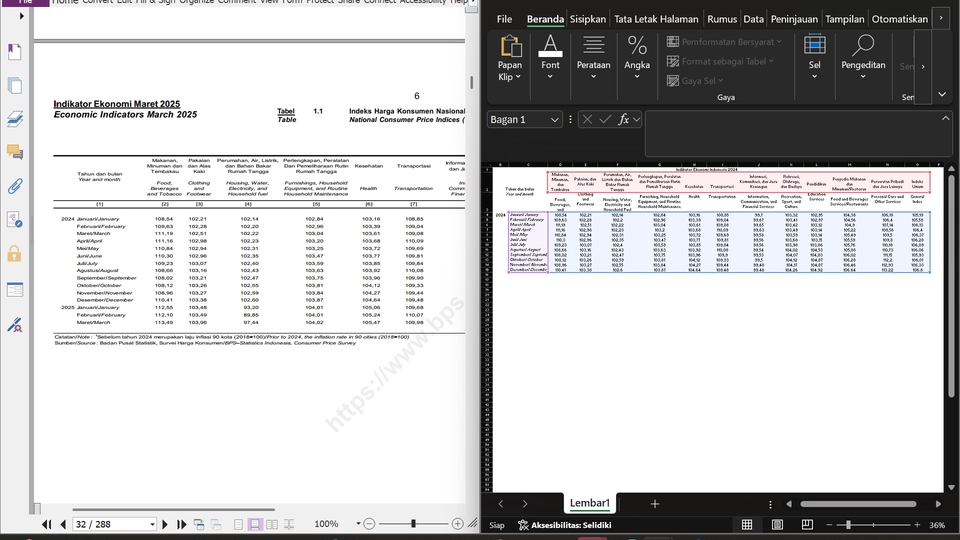The height and width of the screenshot is (540, 960).
Task: Open Pemformatan Bersyarat menu
Action: (724, 42)
